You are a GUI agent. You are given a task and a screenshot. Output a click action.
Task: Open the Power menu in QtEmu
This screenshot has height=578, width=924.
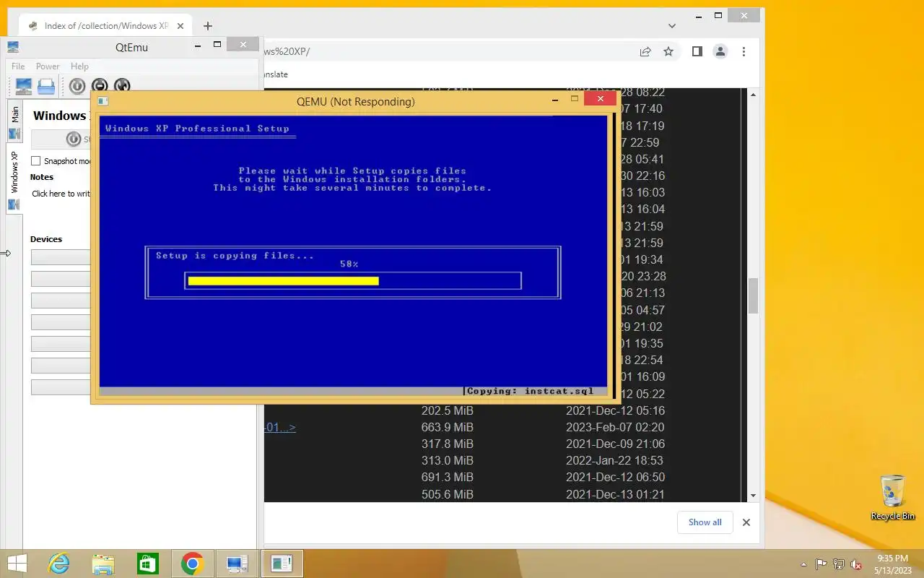48,66
